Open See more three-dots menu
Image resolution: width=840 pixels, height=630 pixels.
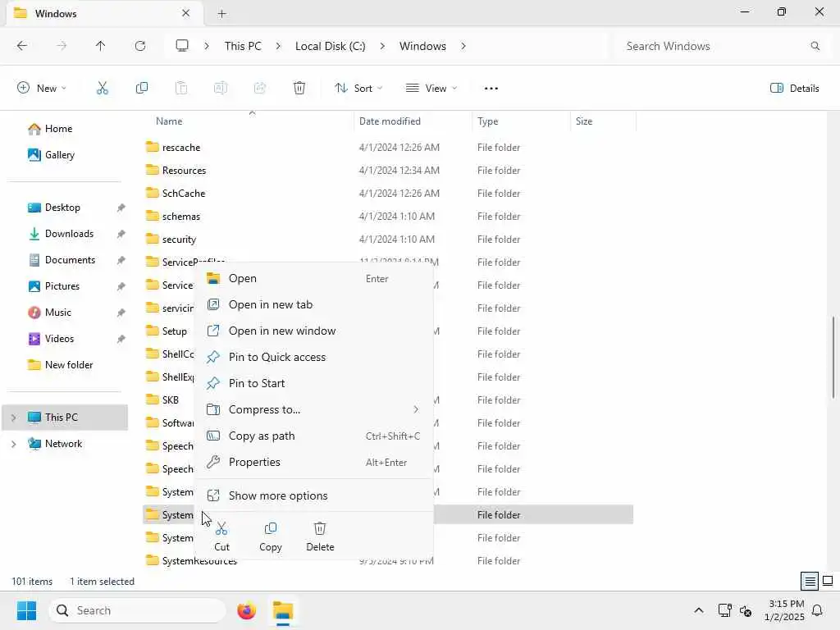click(x=491, y=89)
